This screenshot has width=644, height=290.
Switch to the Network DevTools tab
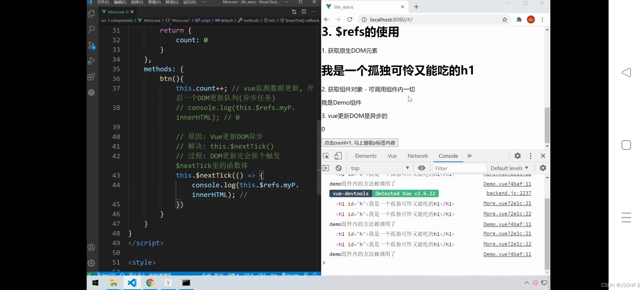coord(418,156)
